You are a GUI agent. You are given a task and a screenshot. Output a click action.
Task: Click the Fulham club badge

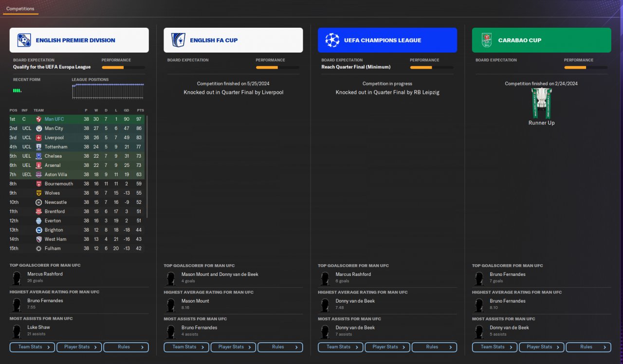[39, 249]
